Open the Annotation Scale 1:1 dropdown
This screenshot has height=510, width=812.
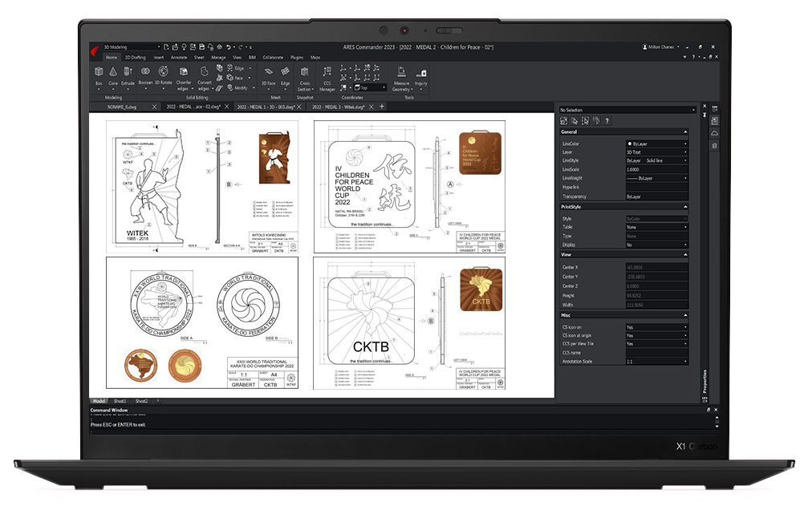[656, 362]
